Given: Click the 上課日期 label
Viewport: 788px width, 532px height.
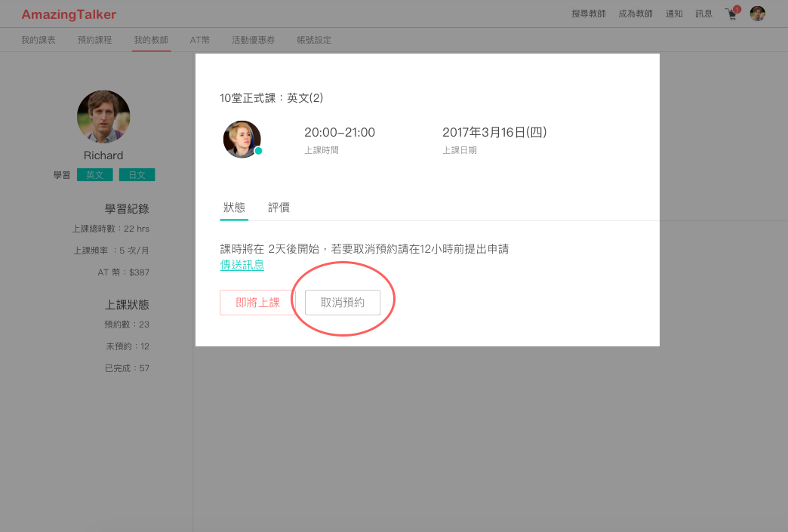Looking at the screenshot, I should [x=460, y=150].
